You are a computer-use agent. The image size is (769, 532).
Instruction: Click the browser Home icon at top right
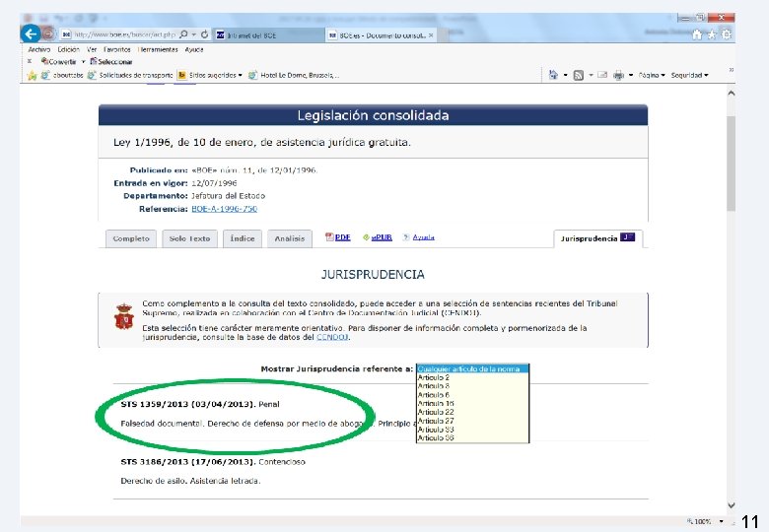pyautogui.click(x=697, y=34)
